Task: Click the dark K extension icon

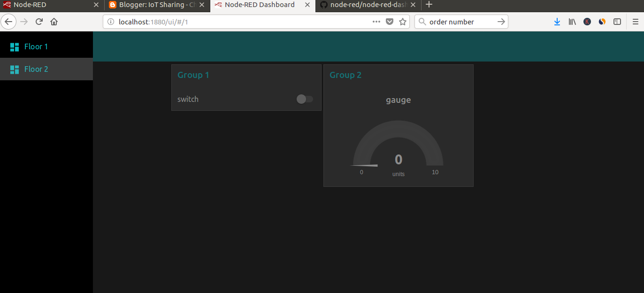Action: click(x=587, y=22)
